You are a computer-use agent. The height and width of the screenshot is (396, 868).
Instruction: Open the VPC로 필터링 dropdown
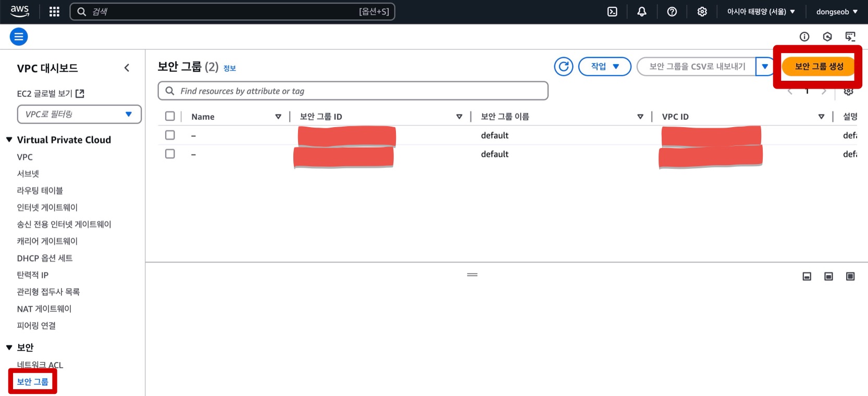[79, 114]
